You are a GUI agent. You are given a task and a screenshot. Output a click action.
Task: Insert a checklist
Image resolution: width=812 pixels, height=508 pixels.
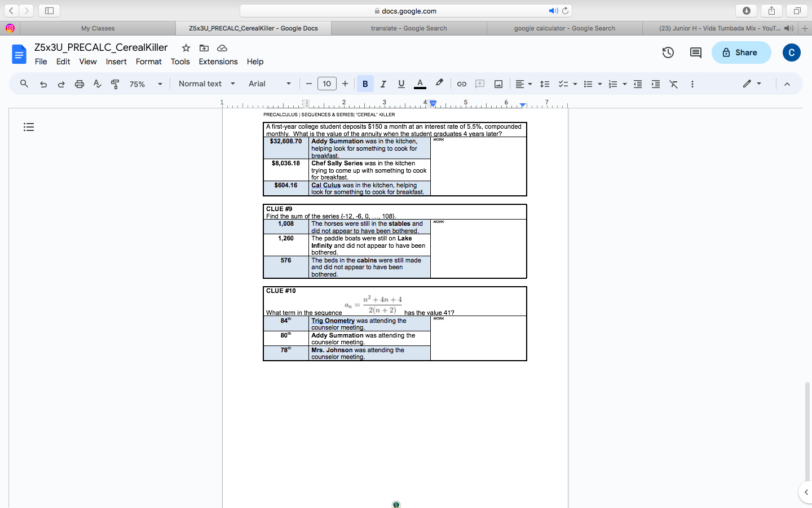(563, 84)
